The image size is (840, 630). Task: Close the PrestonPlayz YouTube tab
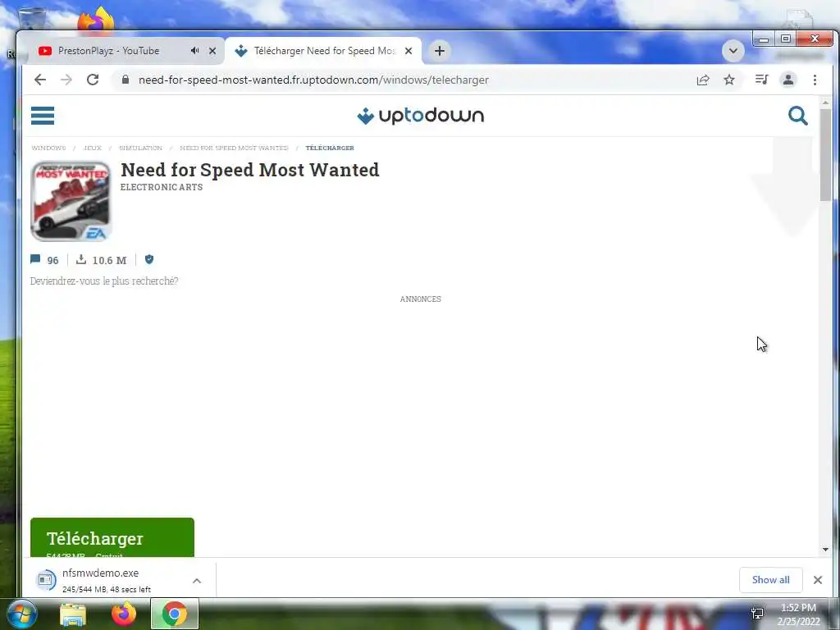pyautogui.click(x=212, y=51)
